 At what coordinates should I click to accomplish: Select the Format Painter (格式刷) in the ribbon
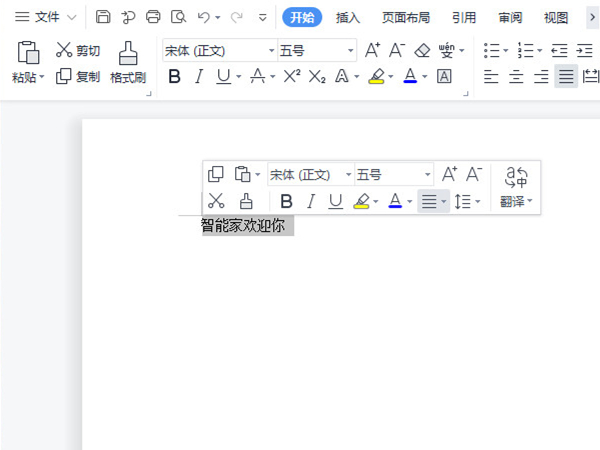[127, 63]
